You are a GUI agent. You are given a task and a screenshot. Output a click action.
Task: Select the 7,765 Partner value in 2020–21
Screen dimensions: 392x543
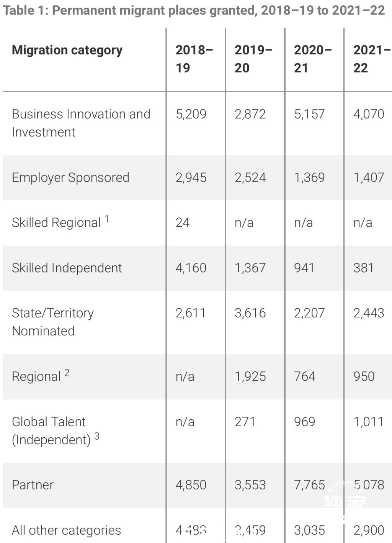[309, 485]
